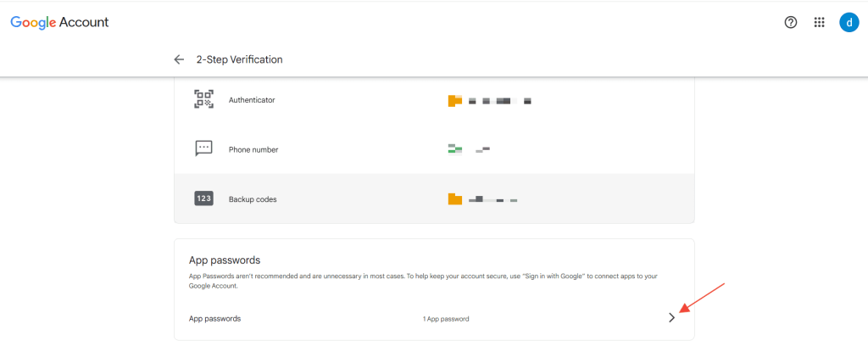Click the 2-Step Verification page title
The height and width of the screenshot is (363, 868).
tap(240, 59)
